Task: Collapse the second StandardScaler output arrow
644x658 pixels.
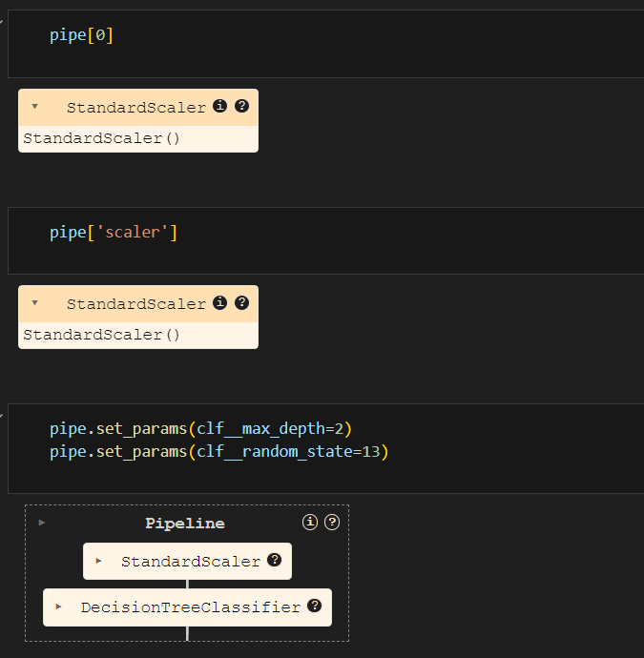Action: (35, 303)
